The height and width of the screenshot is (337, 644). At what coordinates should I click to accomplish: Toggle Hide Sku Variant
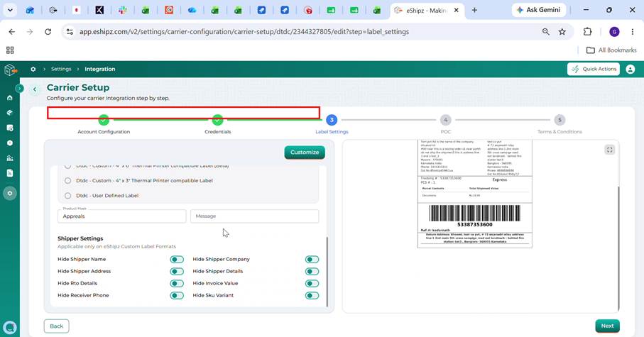(x=312, y=296)
